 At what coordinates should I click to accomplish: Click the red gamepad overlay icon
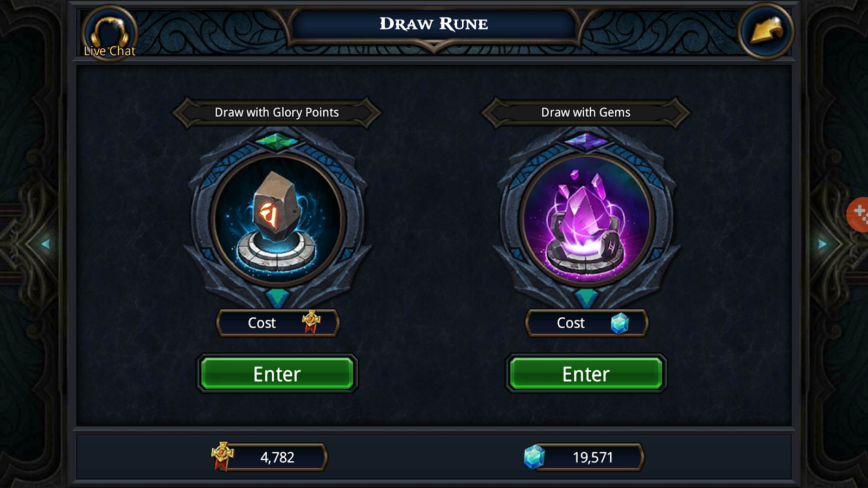(x=858, y=214)
